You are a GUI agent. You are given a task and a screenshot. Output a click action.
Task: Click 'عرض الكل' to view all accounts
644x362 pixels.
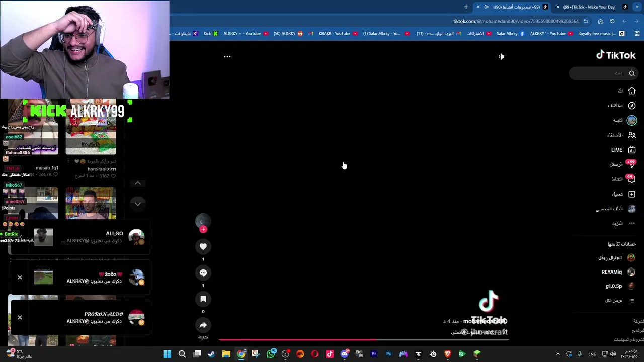(x=613, y=301)
